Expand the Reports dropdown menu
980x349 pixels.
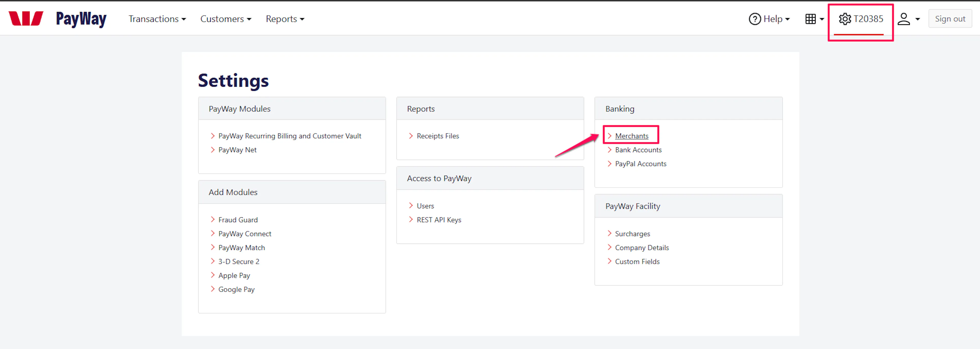(x=285, y=19)
